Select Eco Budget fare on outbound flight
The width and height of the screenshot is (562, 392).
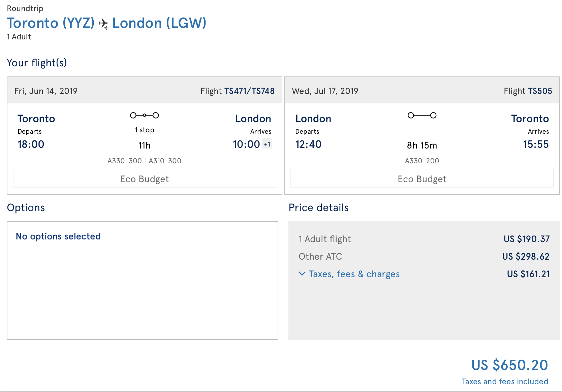pyautogui.click(x=144, y=178)
